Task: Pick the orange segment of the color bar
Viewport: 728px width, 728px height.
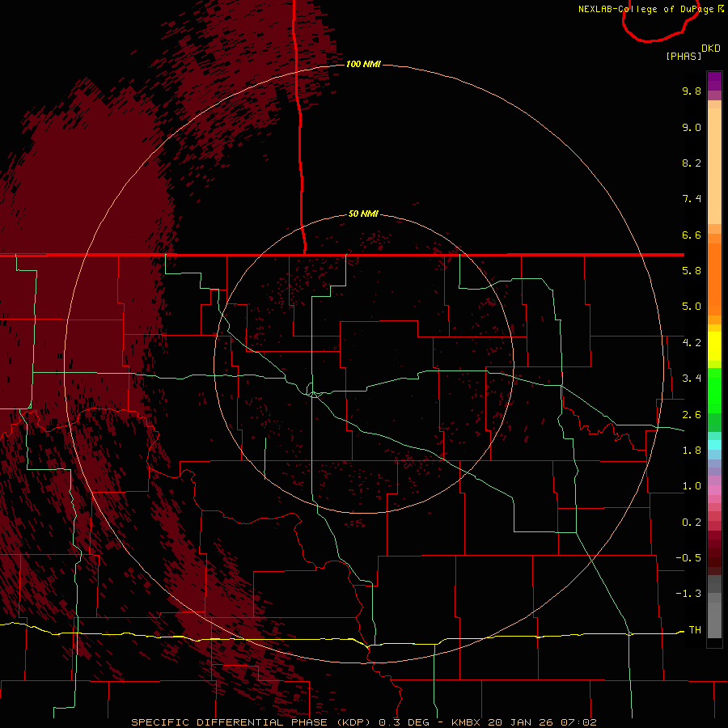Action: (x=714, y=280)
